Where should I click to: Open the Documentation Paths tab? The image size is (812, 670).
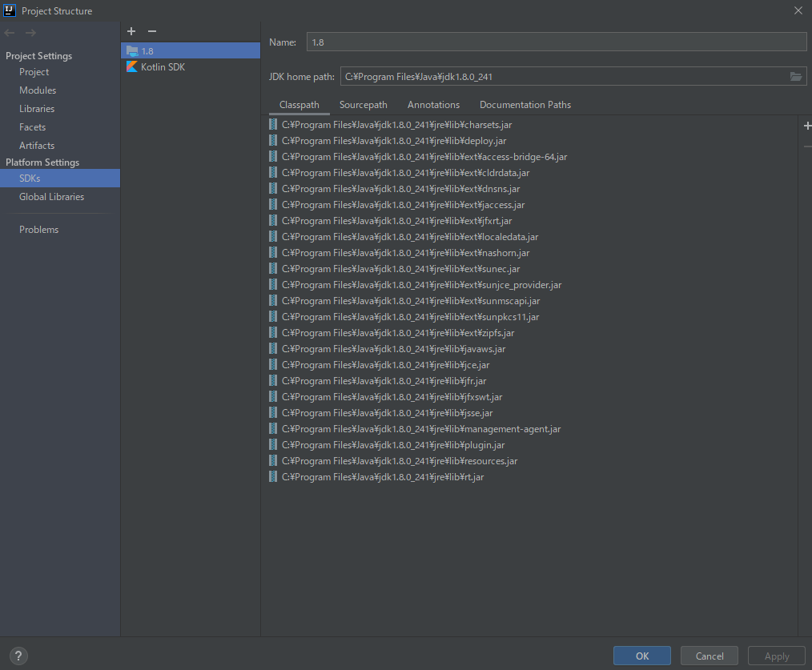(525, 105)
